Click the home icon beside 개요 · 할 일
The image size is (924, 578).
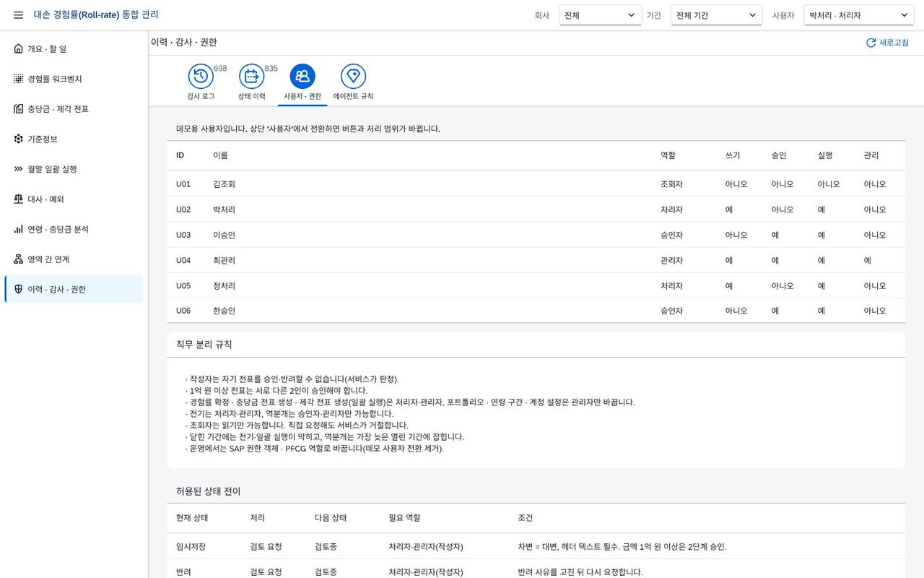click(x=18, y=48)
